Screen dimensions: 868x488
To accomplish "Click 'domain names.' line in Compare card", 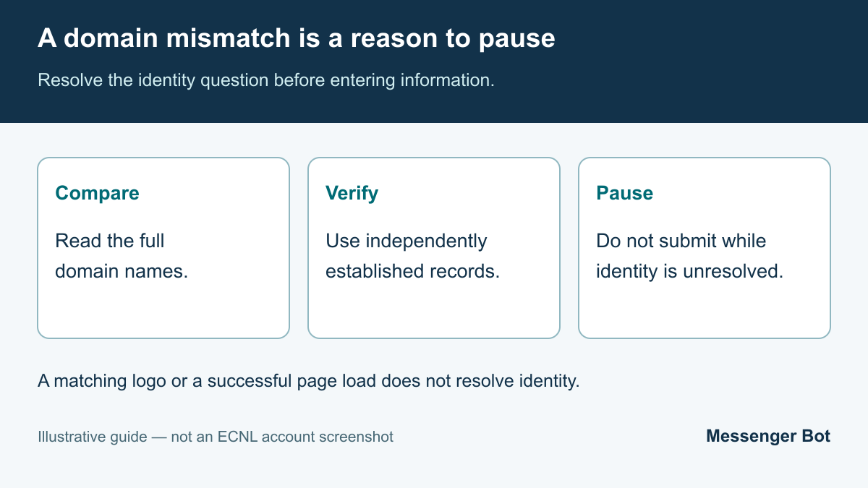I will [x=122, y=272].
